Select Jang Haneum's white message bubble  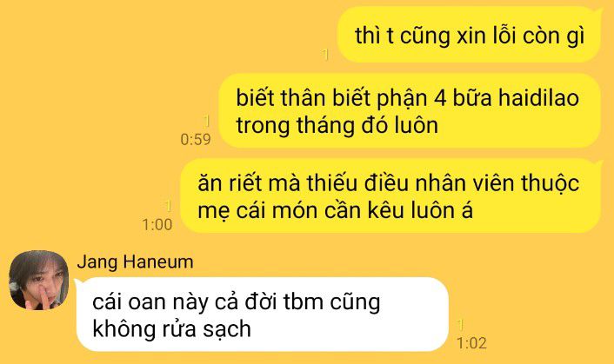[262, 314]
